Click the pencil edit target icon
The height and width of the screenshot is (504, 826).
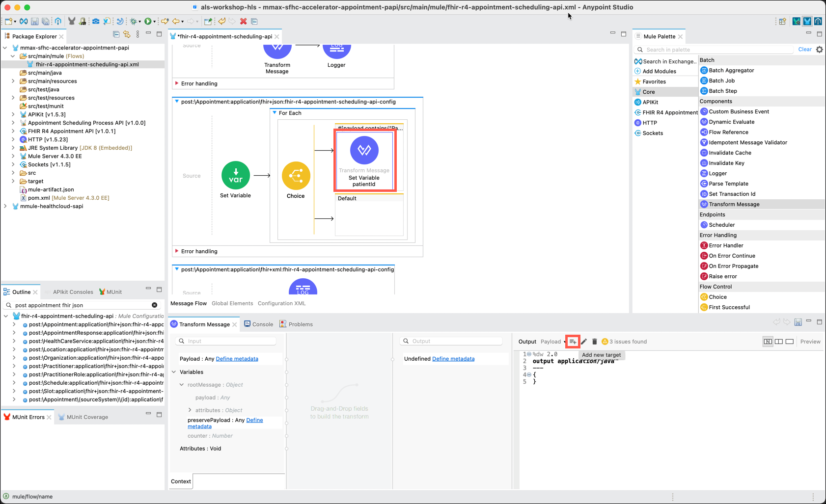pos(584,342)
